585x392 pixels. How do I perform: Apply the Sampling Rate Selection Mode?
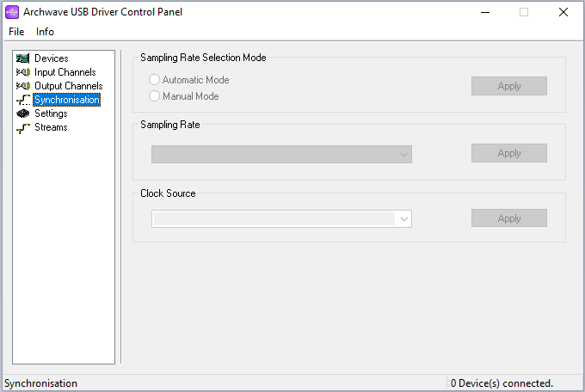[508, 86]
